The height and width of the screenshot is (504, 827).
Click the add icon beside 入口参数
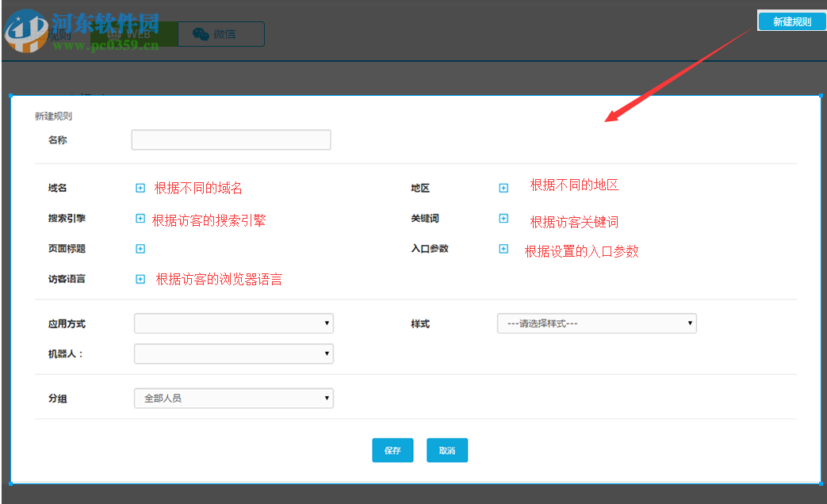[503, 248]
